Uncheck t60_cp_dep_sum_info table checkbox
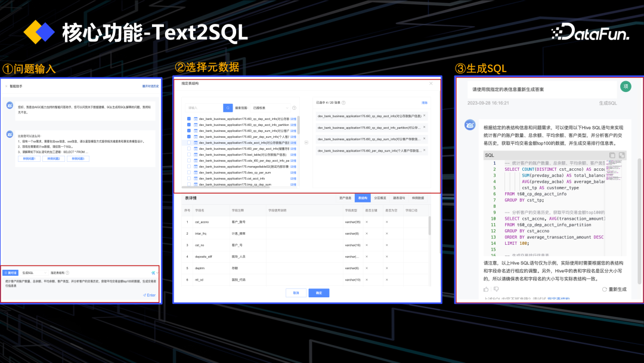The width and height of the screenshot is (644, 363). 189,131
